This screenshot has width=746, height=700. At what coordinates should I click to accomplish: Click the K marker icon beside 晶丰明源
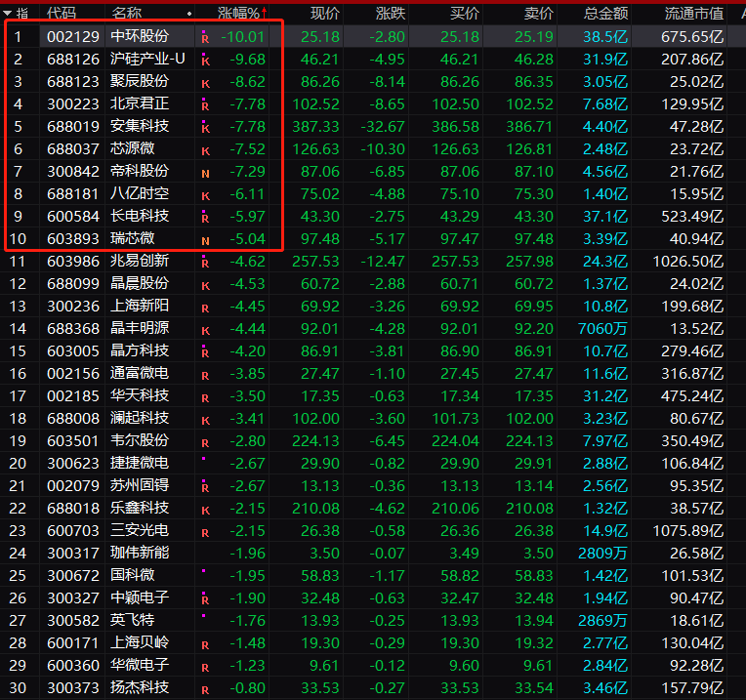click(206, 330)
